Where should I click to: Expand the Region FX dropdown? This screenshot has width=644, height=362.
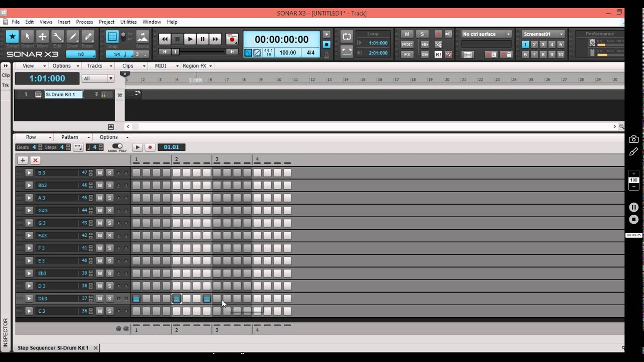pyautogui.click(x=197, y=66)
